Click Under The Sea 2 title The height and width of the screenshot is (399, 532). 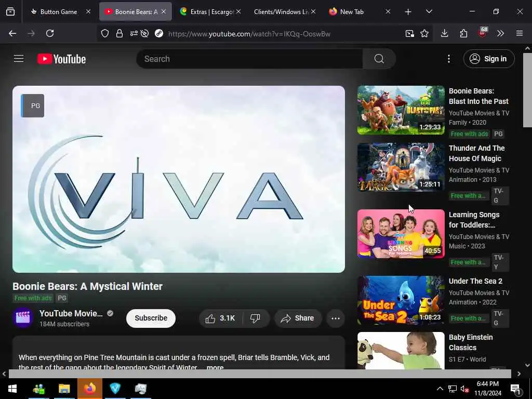coord(475,281)
